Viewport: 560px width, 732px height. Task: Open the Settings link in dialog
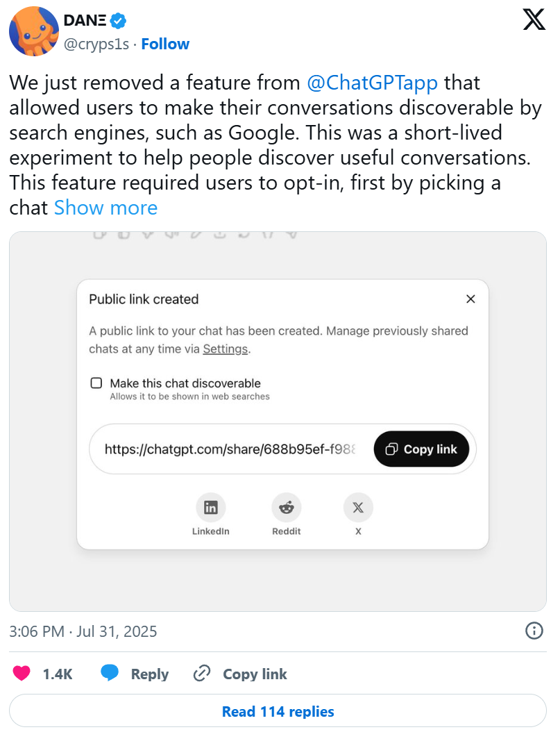225,349
